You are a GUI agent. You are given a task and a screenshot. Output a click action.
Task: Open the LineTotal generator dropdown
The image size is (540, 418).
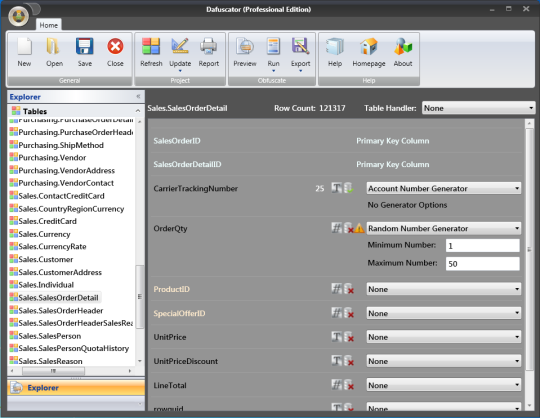444,385
